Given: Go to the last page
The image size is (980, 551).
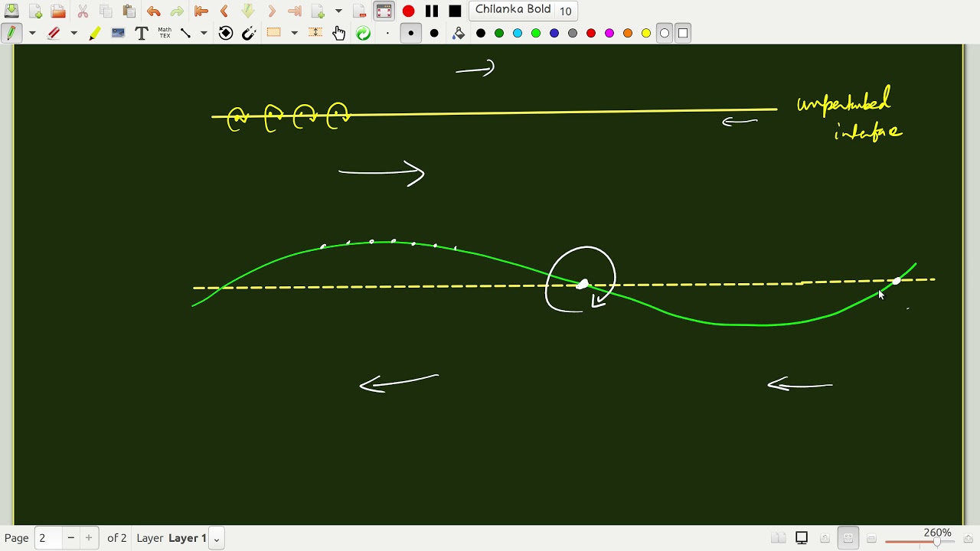Looking at the screenshot, I should tap(295, 11).
